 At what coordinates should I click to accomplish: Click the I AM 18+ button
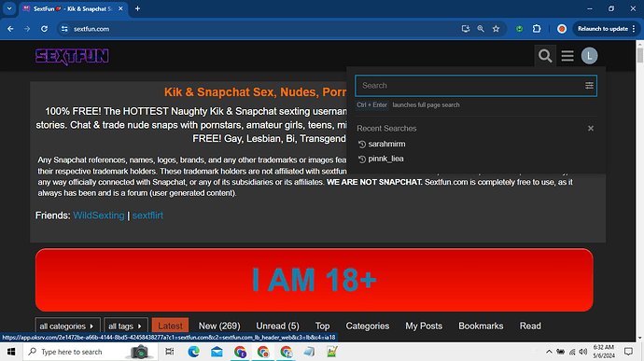(x=315, y=280)
